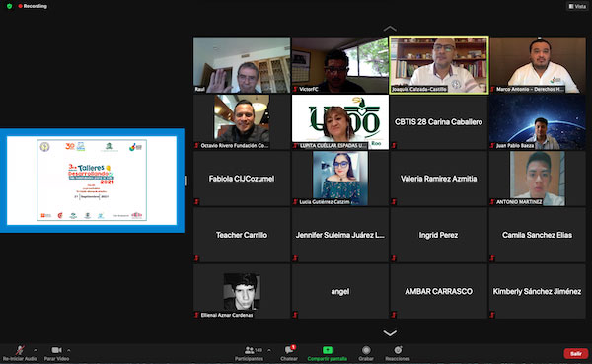Click the shared Talleres 2021 slide thumbnail

click(92, 181)
